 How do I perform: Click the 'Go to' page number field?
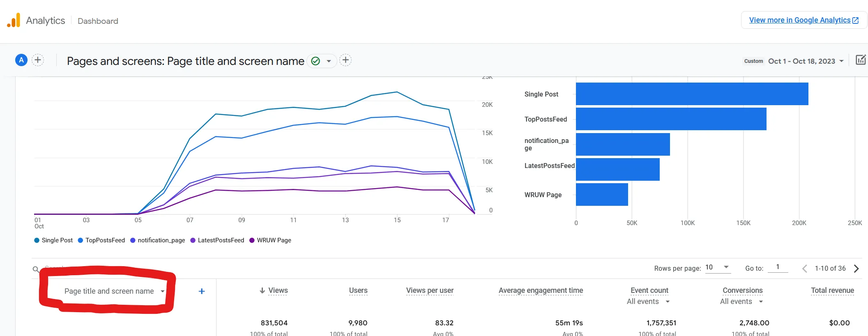(778, 267)
